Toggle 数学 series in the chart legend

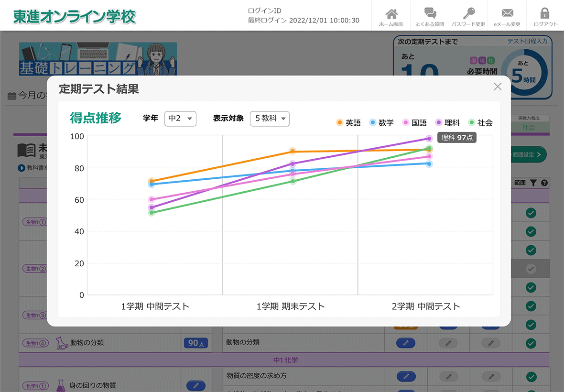point(381,123)
